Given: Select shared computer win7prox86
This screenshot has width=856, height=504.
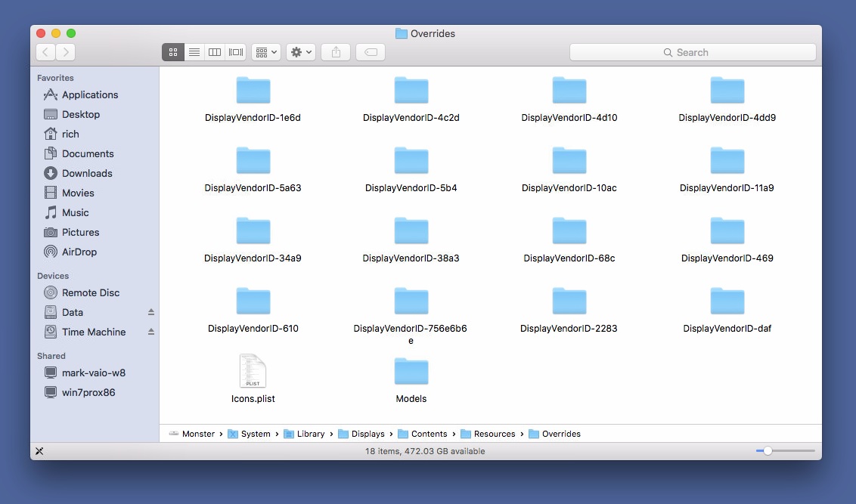Looking at the screenshot, I should [79, 393].
